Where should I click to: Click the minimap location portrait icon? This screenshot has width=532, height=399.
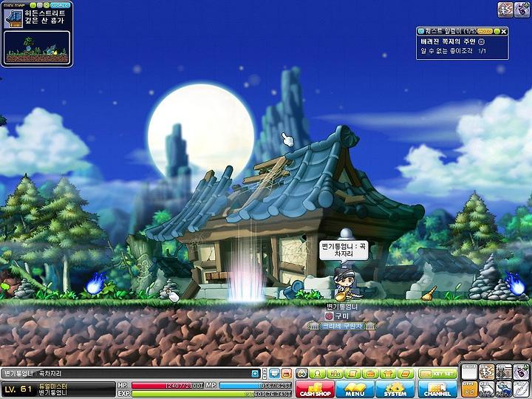[x=13, y=18]
